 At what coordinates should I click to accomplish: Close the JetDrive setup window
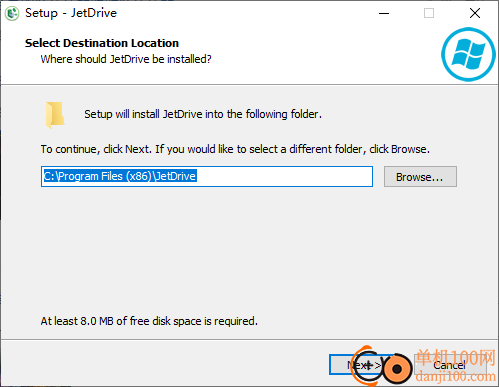coord(475,13)
